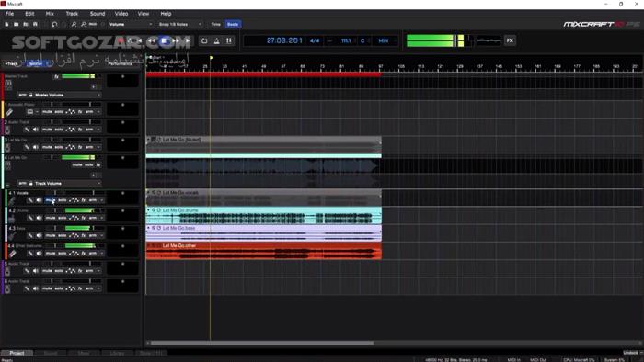Toggle mute on 4.1 Vocals track
This screenshot has height=362, width=644.
[x=51, y=200]
